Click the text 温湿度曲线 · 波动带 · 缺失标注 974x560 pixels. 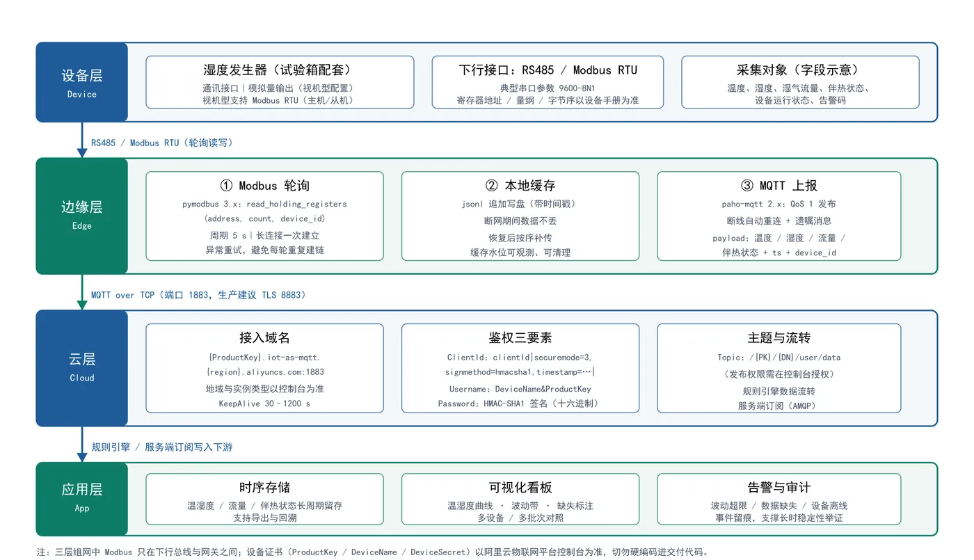tap(520, 506)
